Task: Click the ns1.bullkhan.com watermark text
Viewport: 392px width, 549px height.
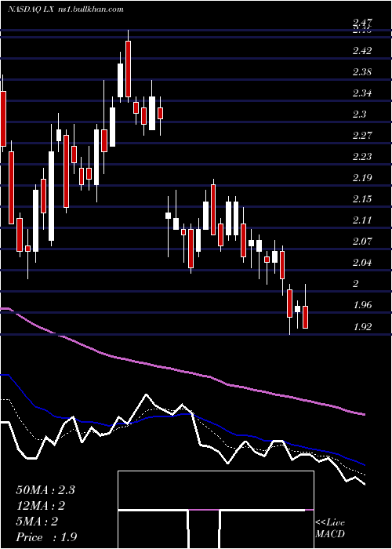Action: tap(91, 9)
